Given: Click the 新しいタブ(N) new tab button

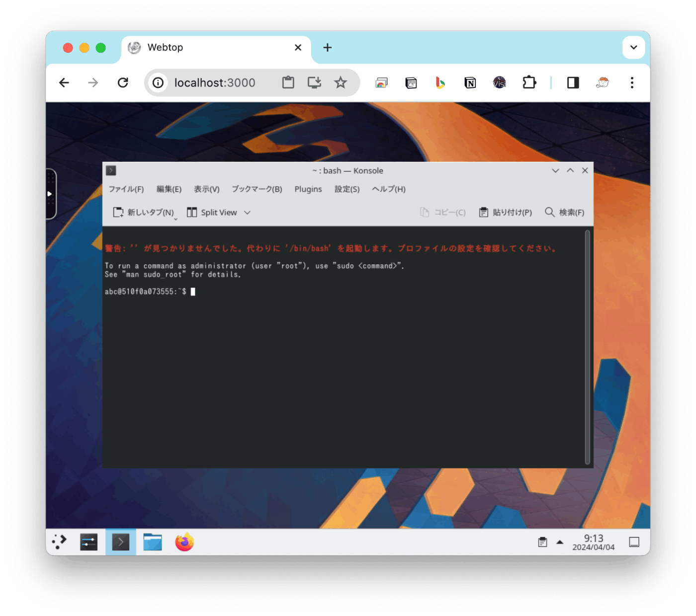Looking at the screenshot, I should tap(144, 213).
